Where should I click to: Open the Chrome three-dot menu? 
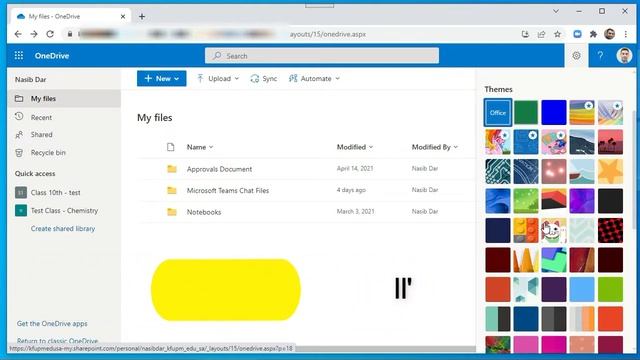626,34
